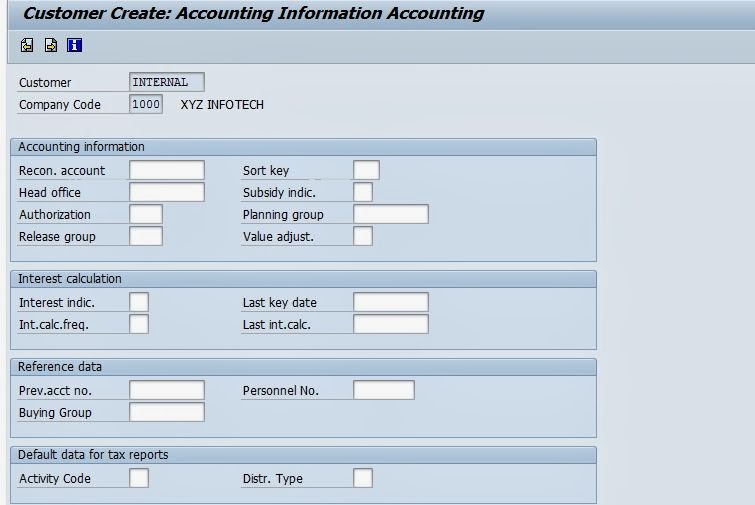755x505 pixels.
Task: Focus the Value adjust. field
Action: coord(363,236)
